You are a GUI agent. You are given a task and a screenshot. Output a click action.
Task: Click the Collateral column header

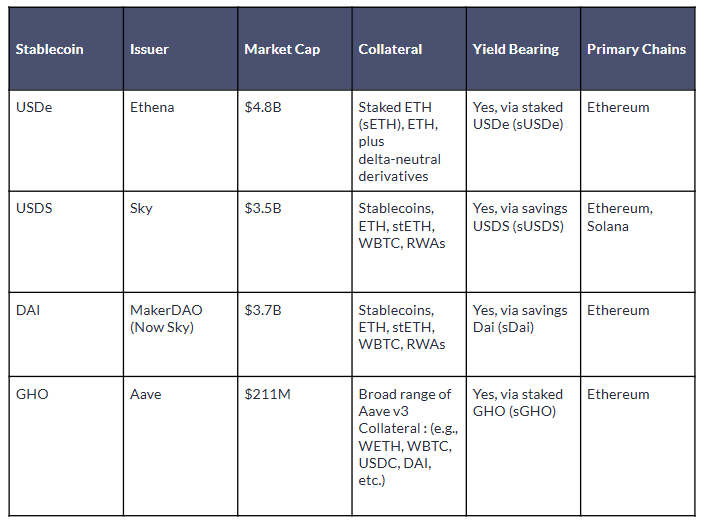coord(390,49)
